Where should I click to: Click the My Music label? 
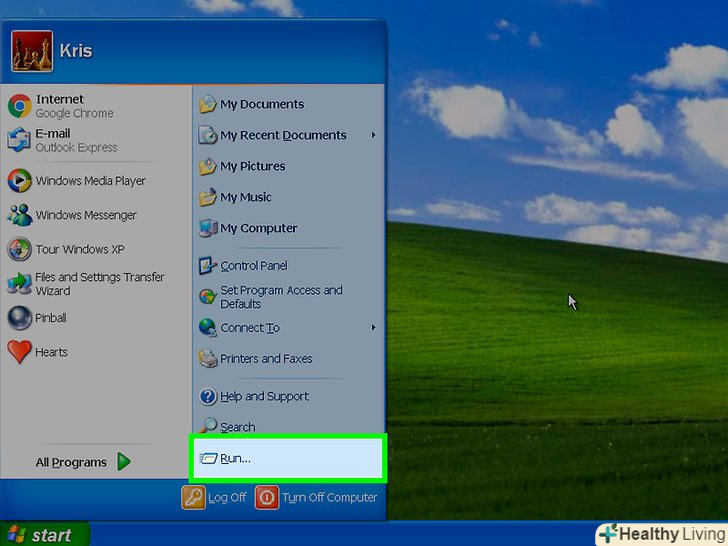246,197
